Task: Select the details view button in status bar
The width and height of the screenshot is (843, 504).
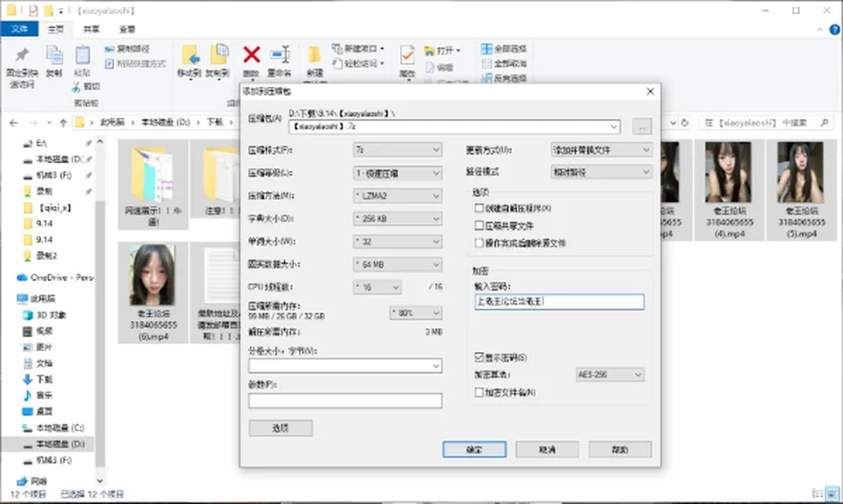Action: 817,493
